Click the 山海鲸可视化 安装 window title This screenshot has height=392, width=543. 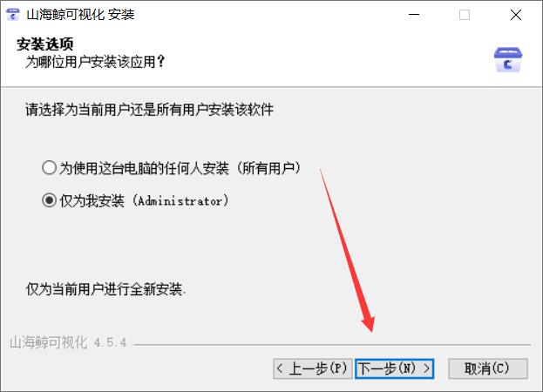(x=80, y=15)
